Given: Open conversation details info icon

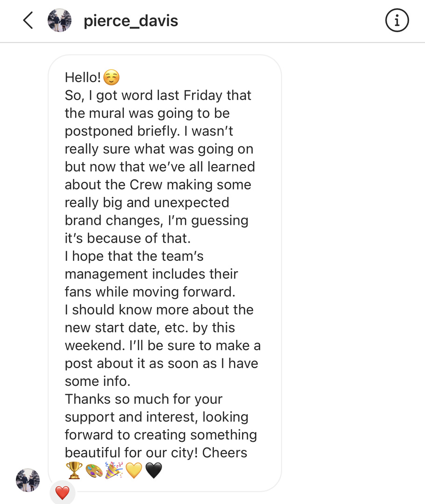Looking at the screenshot, I should click(397, 21).
